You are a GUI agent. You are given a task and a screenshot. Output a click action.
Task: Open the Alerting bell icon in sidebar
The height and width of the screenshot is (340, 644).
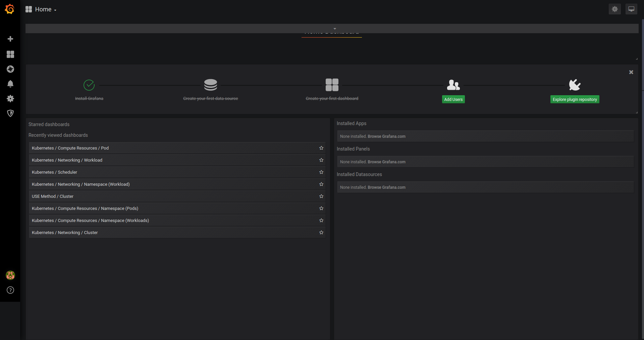tap(10, 84)
